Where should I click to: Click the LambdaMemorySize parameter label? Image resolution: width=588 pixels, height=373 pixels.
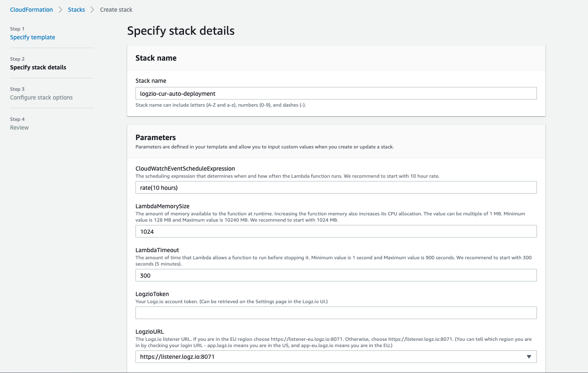point(163,206)
